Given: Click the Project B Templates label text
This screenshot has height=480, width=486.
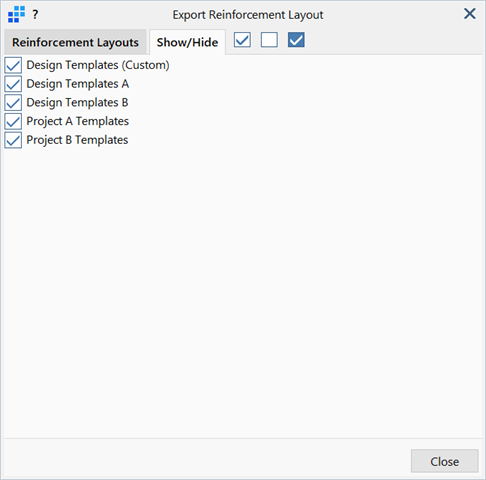Looking at the screenshot, I should click(x=77, y=140).
